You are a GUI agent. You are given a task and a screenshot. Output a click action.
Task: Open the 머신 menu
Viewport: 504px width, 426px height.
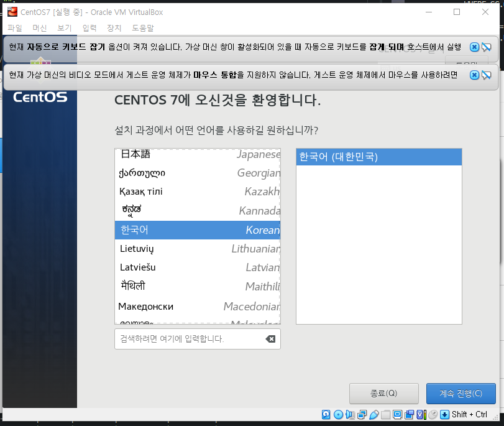click(x=40, y=28)
